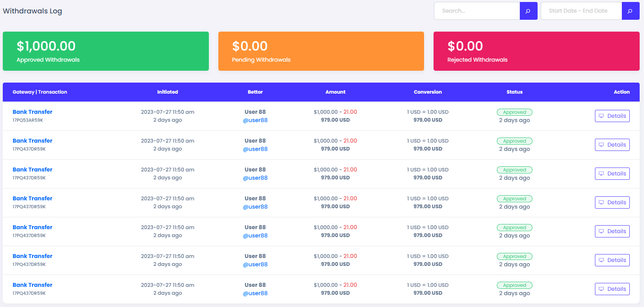Click the date range search icon
Screen dimensions: 644x307
coord(630,11)
